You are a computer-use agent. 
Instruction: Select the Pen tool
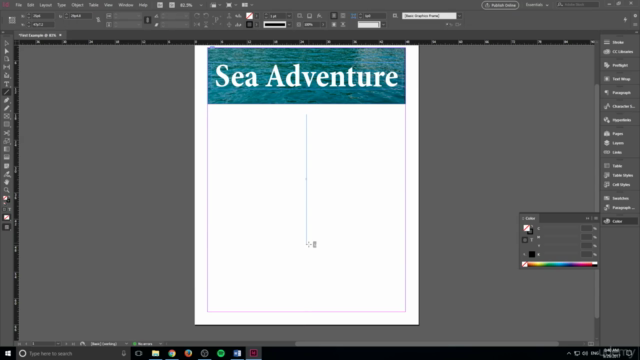click(7, 100)
